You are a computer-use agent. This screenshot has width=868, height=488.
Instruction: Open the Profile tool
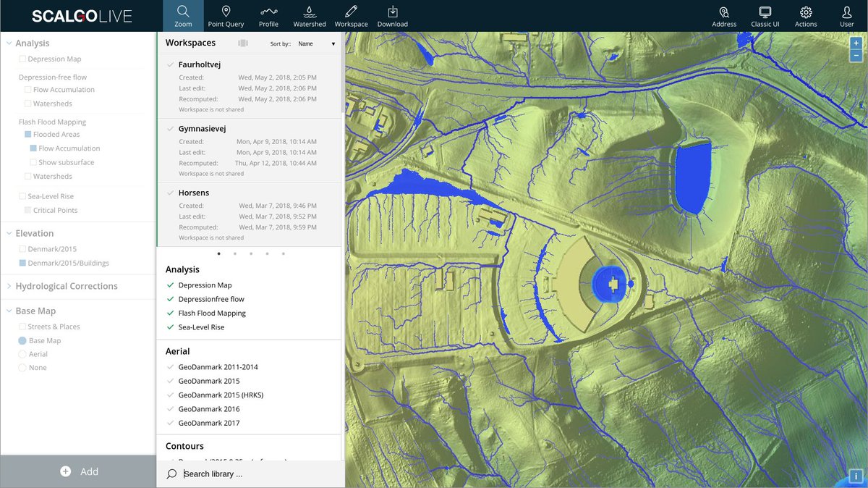tap(268, 16)
